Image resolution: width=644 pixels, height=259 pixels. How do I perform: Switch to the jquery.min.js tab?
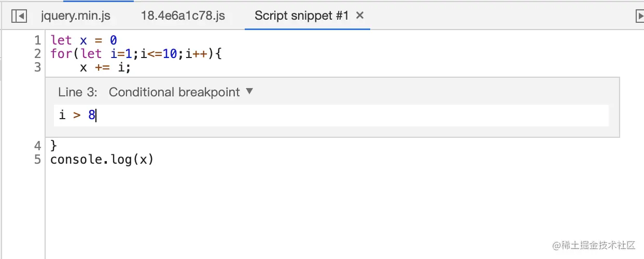(76, 16)
